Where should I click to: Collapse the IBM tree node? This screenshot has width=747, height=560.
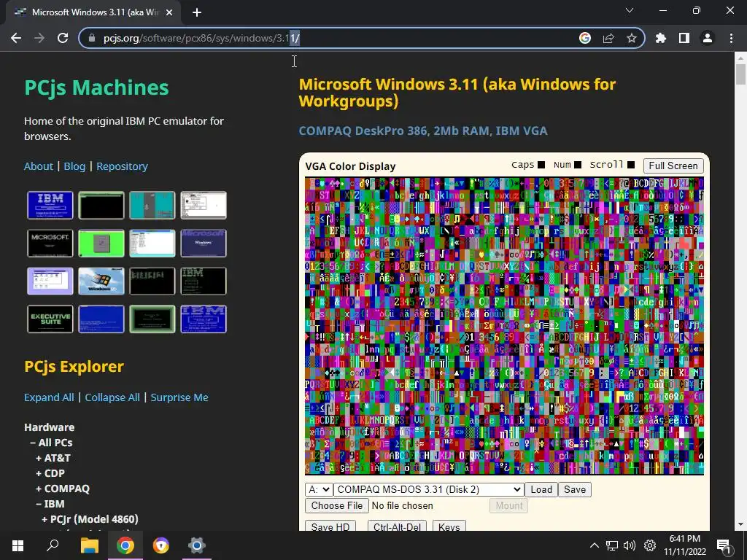pyautogui.click(x=50, y=503)
